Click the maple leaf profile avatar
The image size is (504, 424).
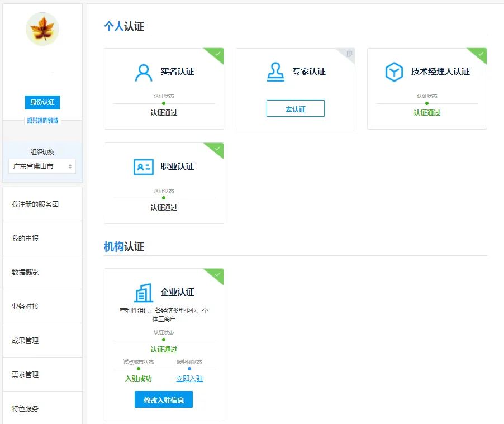(42, 30)
